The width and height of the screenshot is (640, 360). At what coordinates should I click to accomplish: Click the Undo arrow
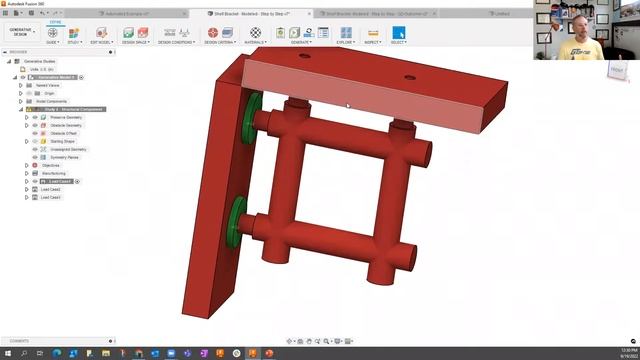(42, 13)
